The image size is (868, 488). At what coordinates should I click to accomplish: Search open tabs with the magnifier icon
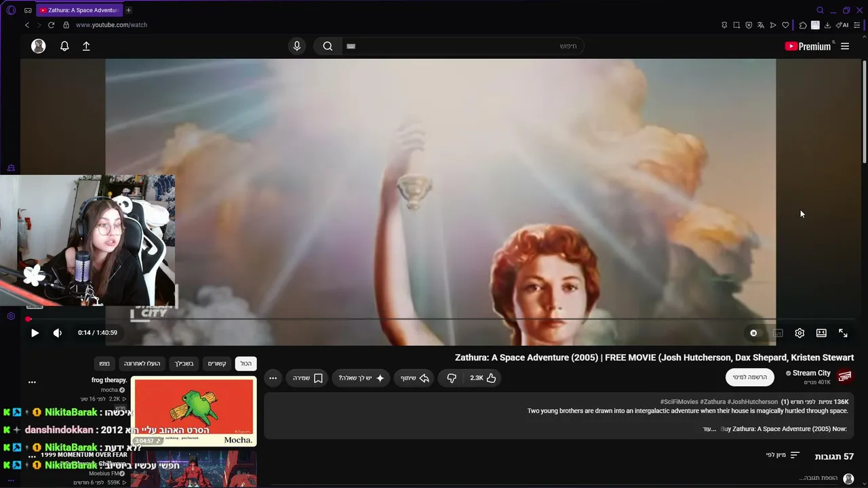[x=820, y=10]
